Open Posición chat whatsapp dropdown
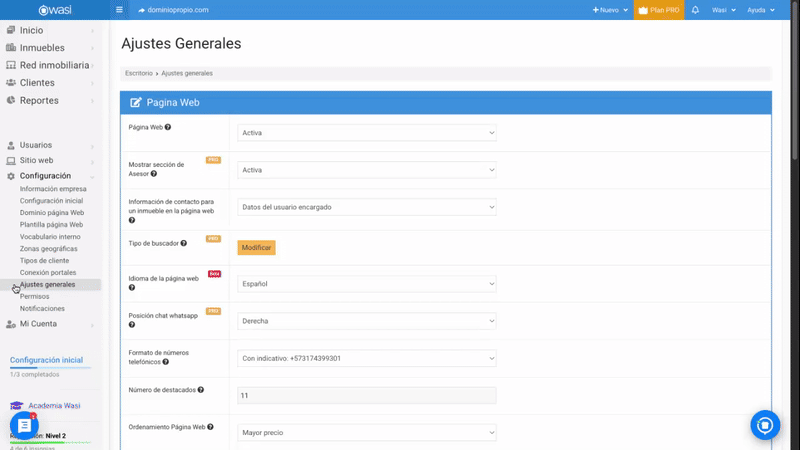 pos(367,321)
